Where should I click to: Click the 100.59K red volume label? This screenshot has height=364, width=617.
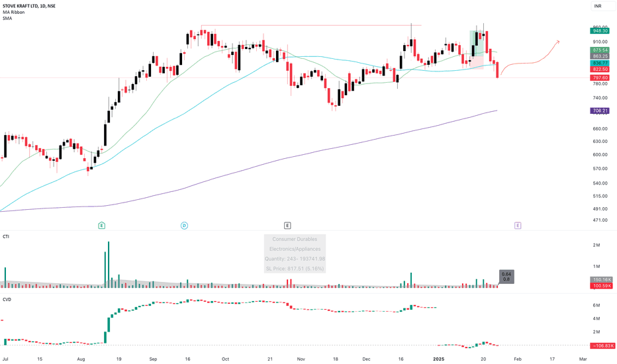(601, 286)
